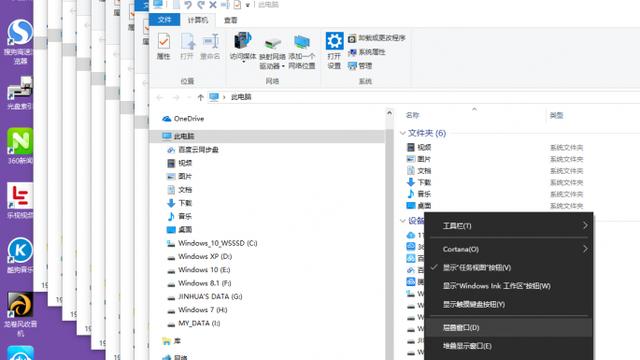Click the undo icon in the title bar

pyautogui.click(x=188, y=5)
